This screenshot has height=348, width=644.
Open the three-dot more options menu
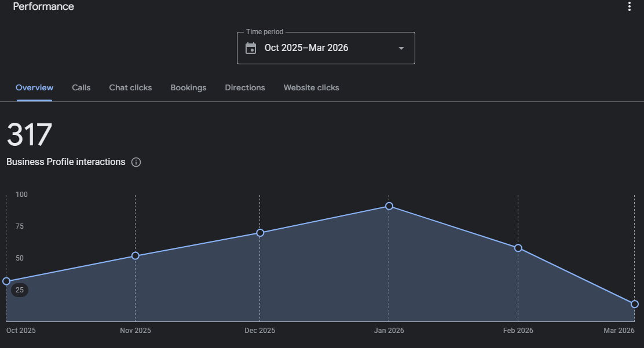[x=630, y=7]
